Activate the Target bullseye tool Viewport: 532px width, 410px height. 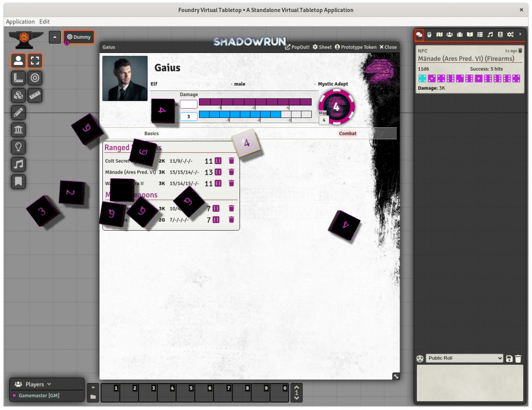tap(35, 78)
